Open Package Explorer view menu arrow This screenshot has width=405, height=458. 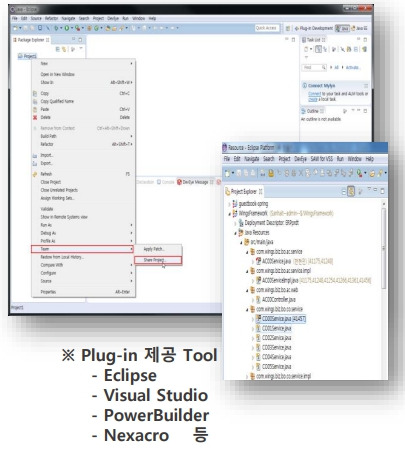[81, 49]
